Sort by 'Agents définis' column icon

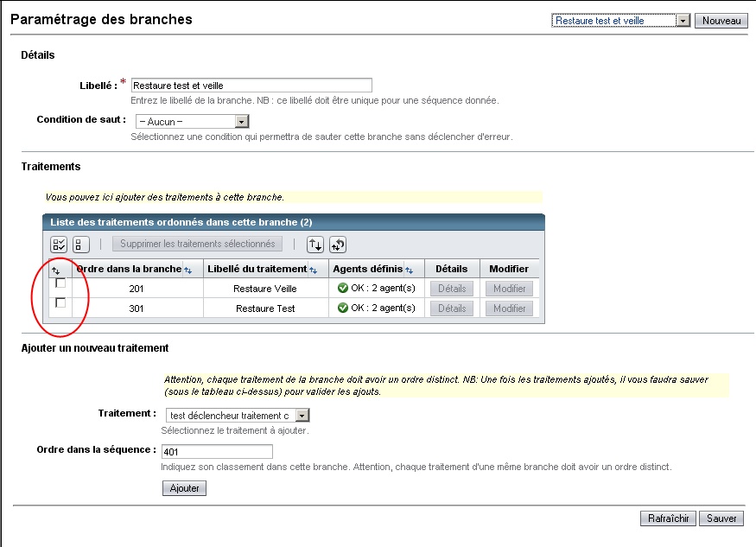point(410,270)
